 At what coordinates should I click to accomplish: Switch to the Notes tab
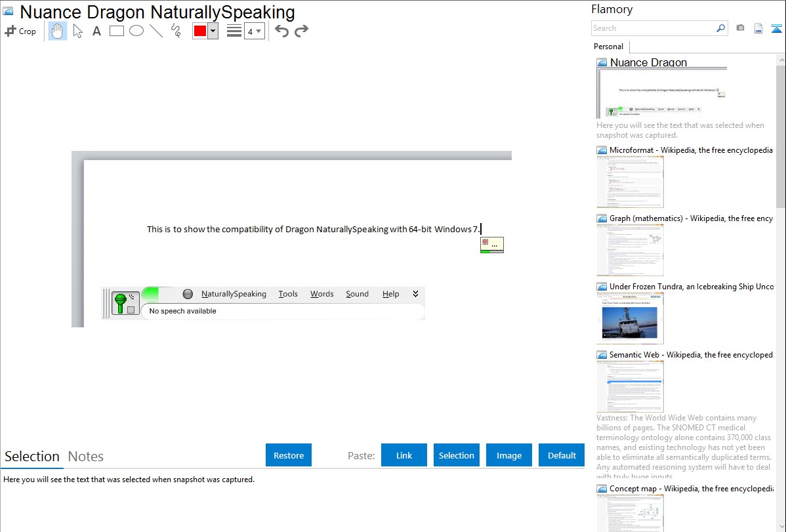[x=86, y=457]
